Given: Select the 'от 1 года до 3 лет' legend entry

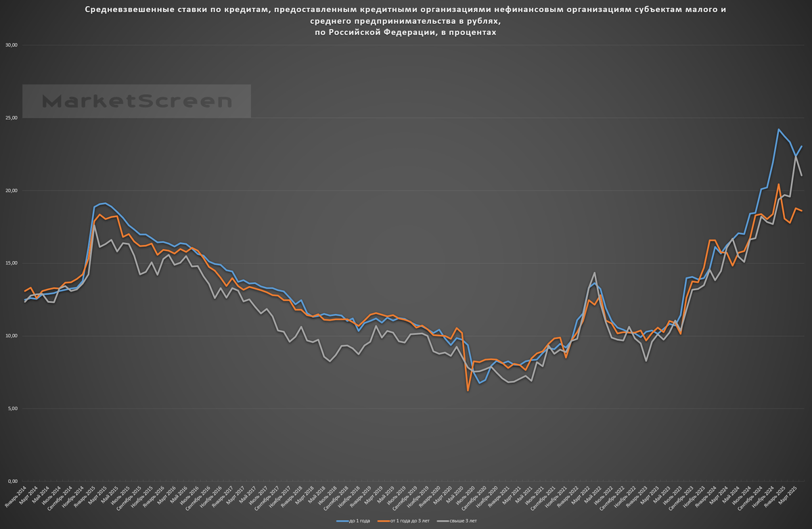Looking at the screenshot, I should [410, 521].
